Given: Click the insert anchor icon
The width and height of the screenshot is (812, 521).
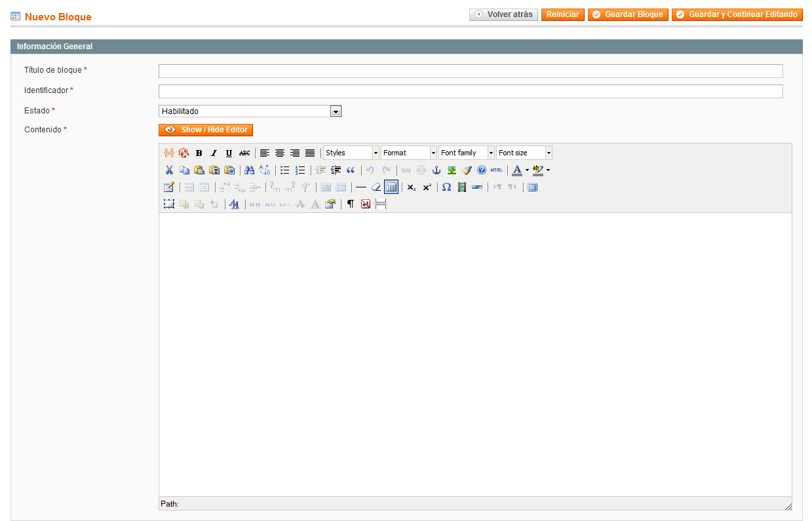Looking at the screenshot, I should coord(436,170).
